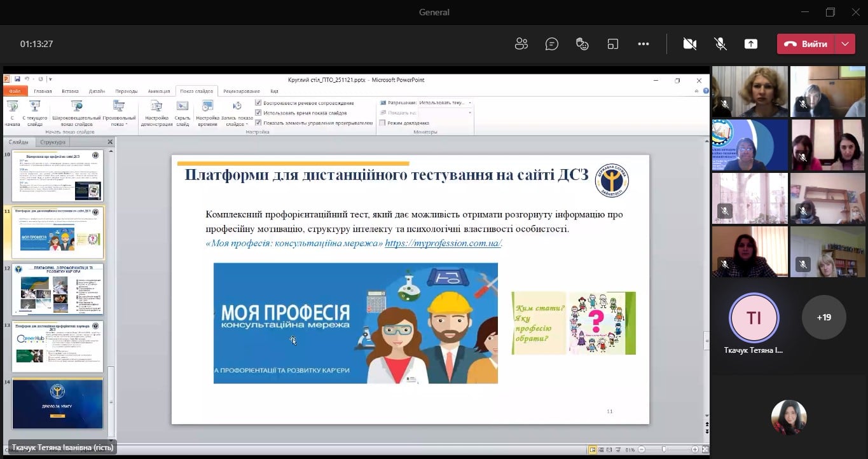Click Скрыть слайд button
Viewport: 868px width, 459px height.
183,113
